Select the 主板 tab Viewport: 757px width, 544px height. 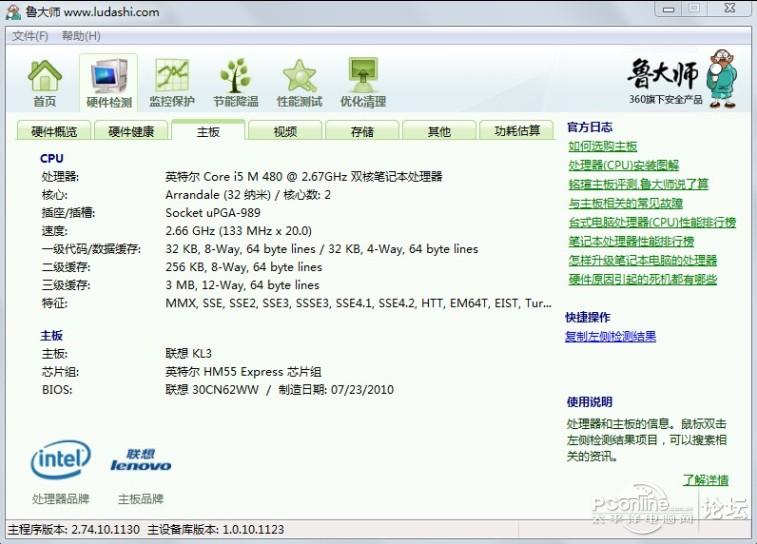pyautogui.click(x=208, y=130)
